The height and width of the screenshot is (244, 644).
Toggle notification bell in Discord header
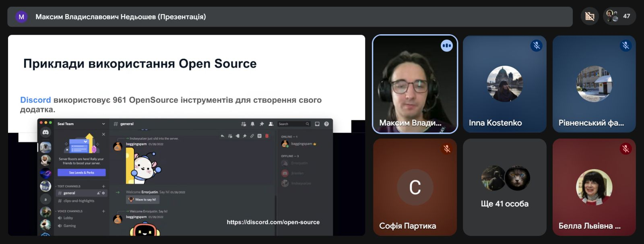[x=253, y=124]
